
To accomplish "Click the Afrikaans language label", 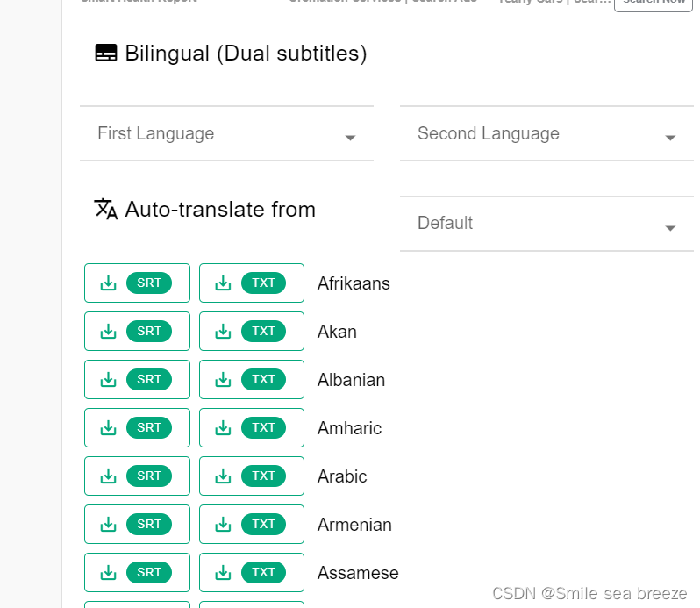I will (354, 283).
